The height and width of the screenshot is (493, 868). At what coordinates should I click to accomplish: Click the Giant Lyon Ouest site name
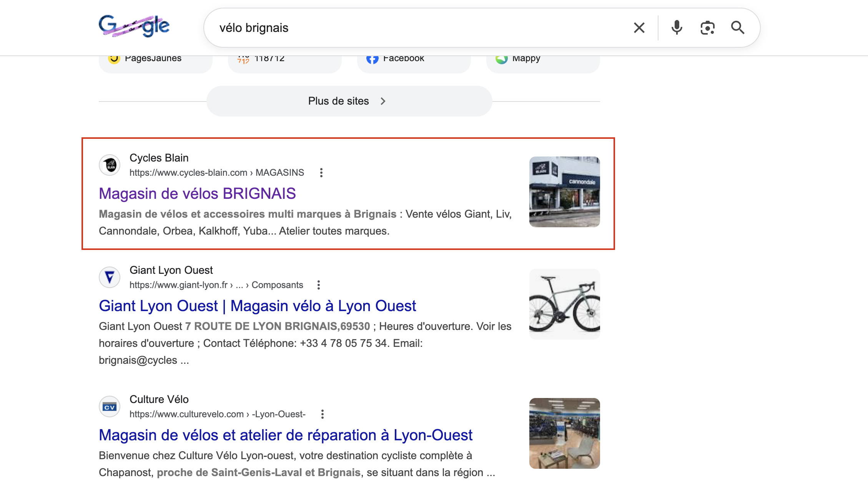[171, 270]
